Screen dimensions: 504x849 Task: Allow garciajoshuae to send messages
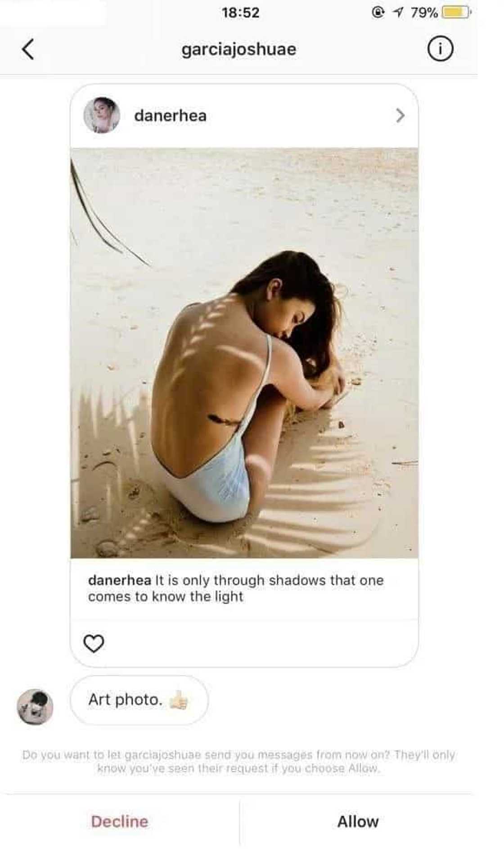click(x=358, y=822)
